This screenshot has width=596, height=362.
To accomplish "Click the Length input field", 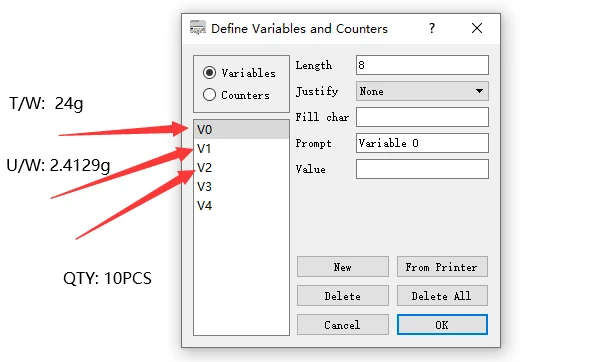I will point(422,65).
